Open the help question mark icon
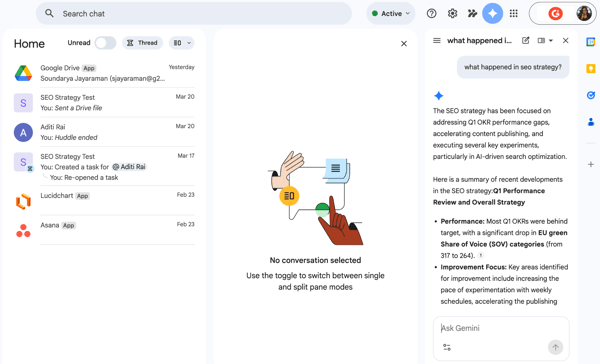 (431, 13)
